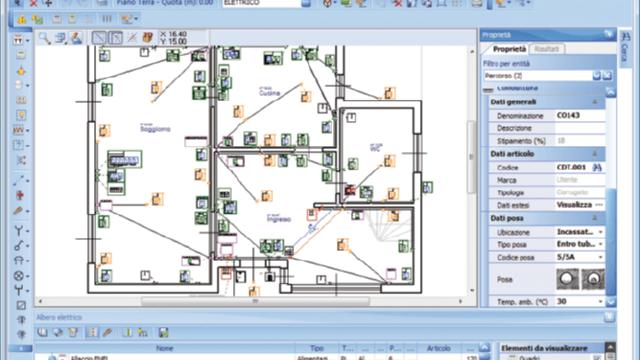Collapse the Dati generali section
Viewport: 640px width, 360px height.
point(595,102)
